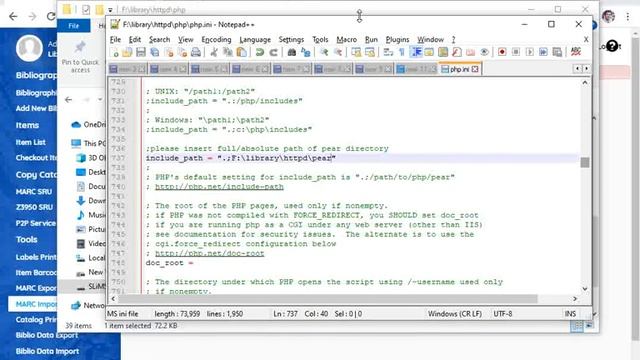640x360 pixels.
Task: Open the Settings menu
Action: [291, 40]
